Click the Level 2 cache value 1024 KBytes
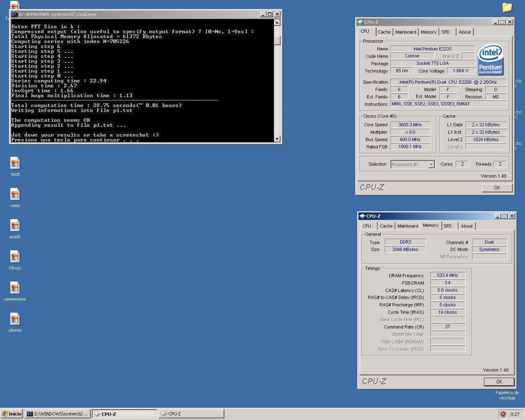 486,139
